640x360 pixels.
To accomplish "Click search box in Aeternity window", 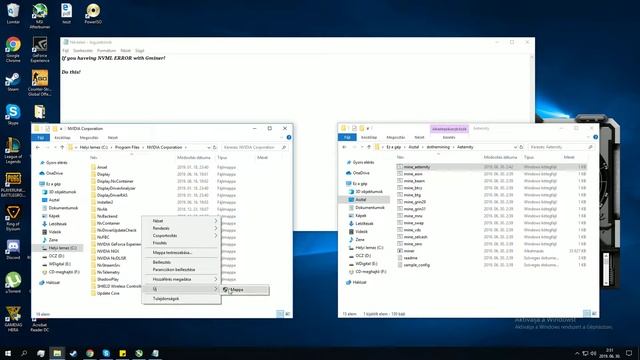I will point(561,147).
